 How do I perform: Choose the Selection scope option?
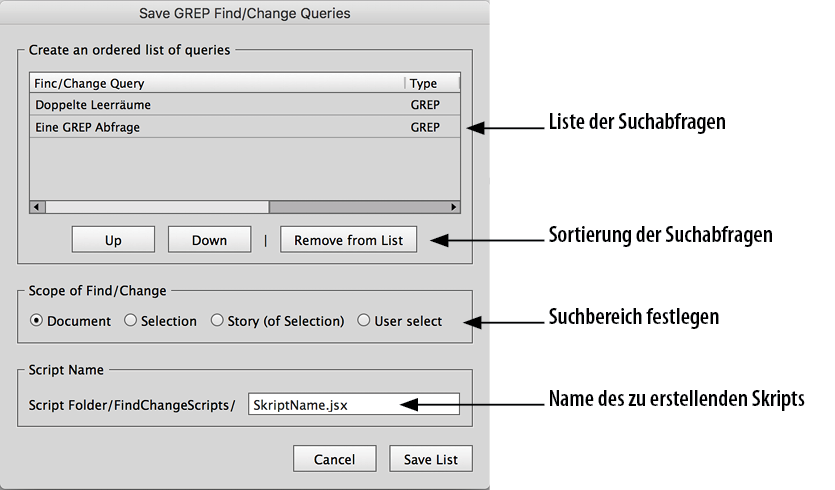tap(130, 321)
